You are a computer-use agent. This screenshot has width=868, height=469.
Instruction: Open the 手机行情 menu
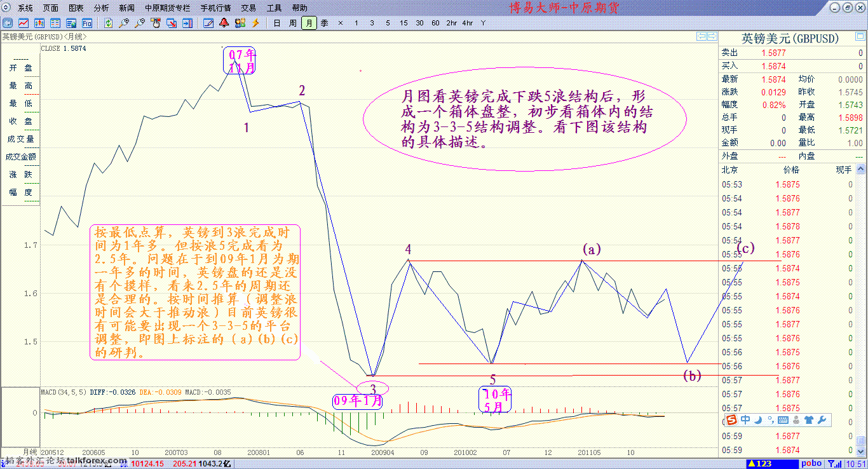click(x=215, y=8)
